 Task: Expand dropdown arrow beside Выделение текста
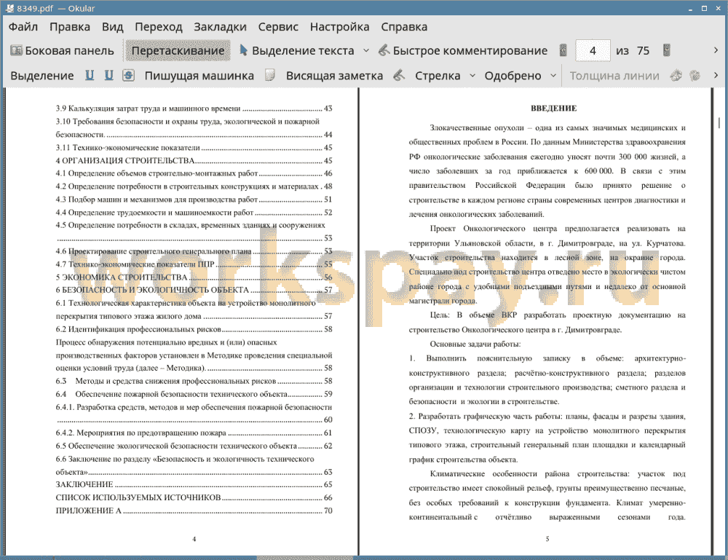tap(366, 51)
